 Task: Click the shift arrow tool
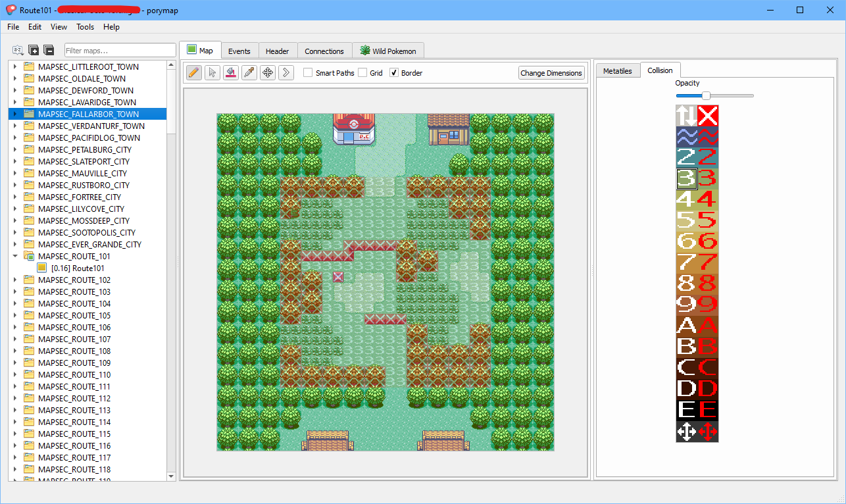pyautogui.click(x=286, y=72)
